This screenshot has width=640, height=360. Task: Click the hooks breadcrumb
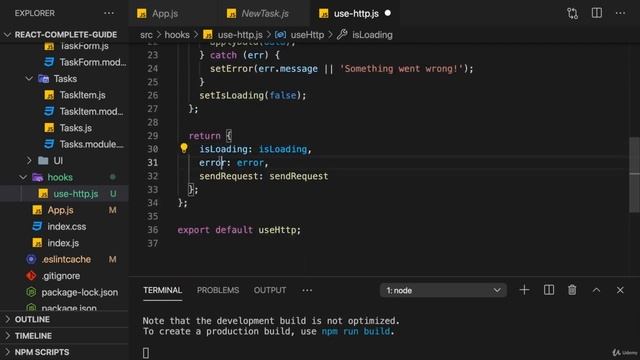point(177,35)
